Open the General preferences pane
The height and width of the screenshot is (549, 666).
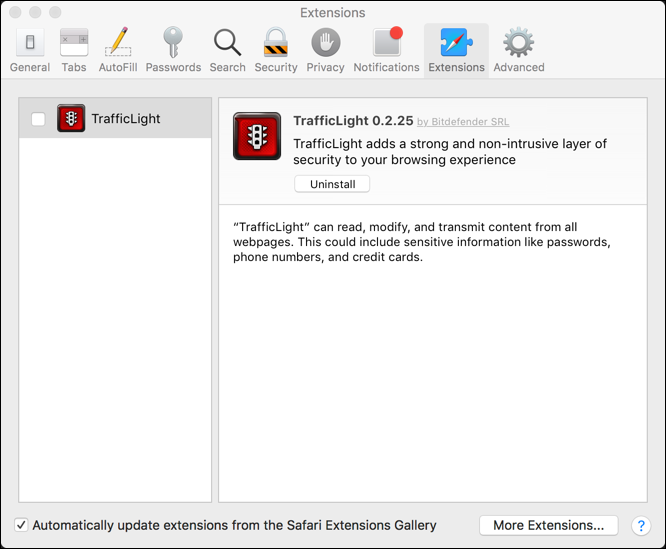click(30, 51)
